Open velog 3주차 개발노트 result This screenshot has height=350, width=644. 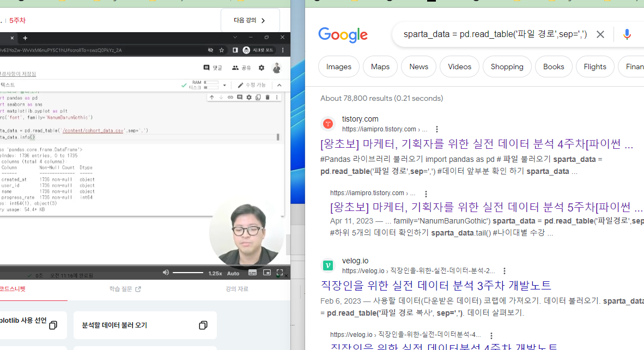pos(436,286)
